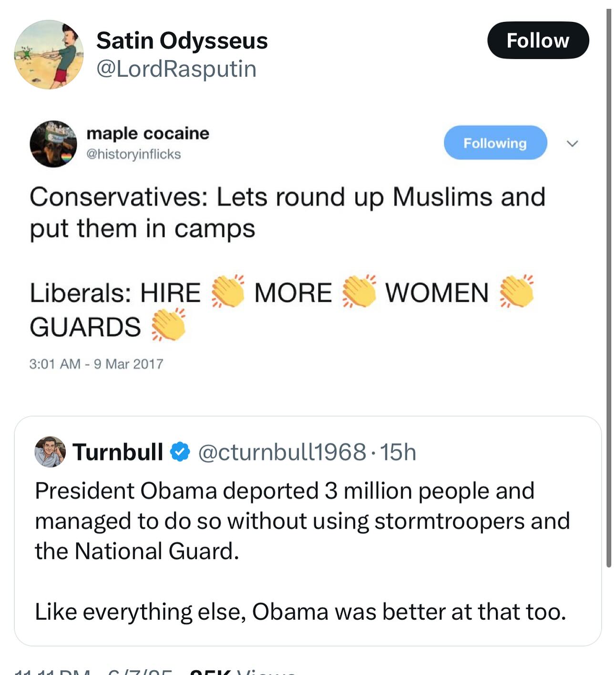
Task: Click clapping emoji after MORE
Action: [x=359, y=291]
